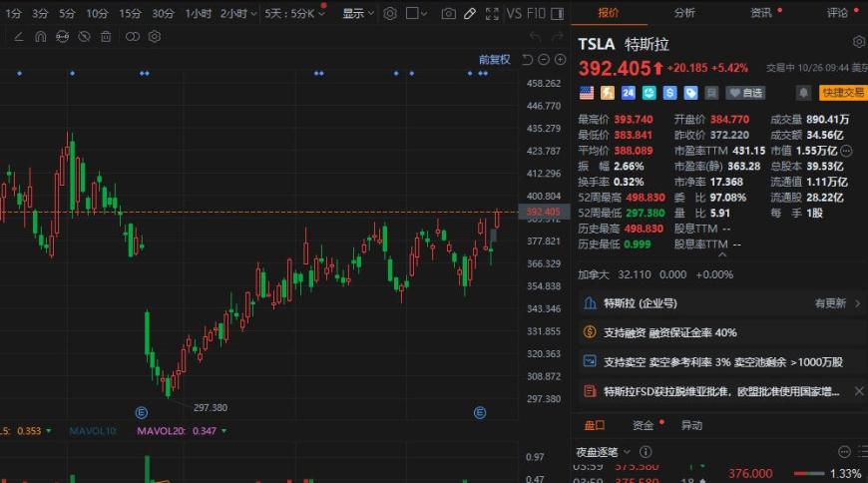Switch to the 分析 tab

coord(684,12)
